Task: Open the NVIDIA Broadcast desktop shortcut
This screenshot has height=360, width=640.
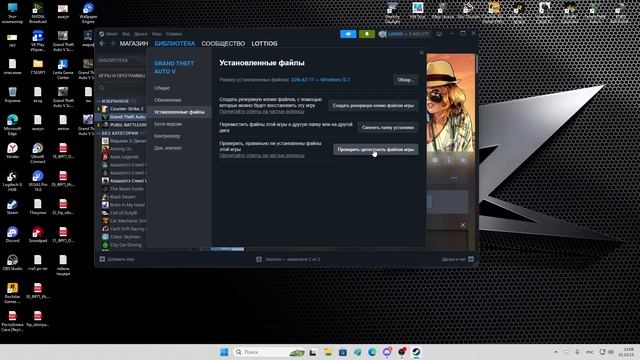Action: point(38,13)
